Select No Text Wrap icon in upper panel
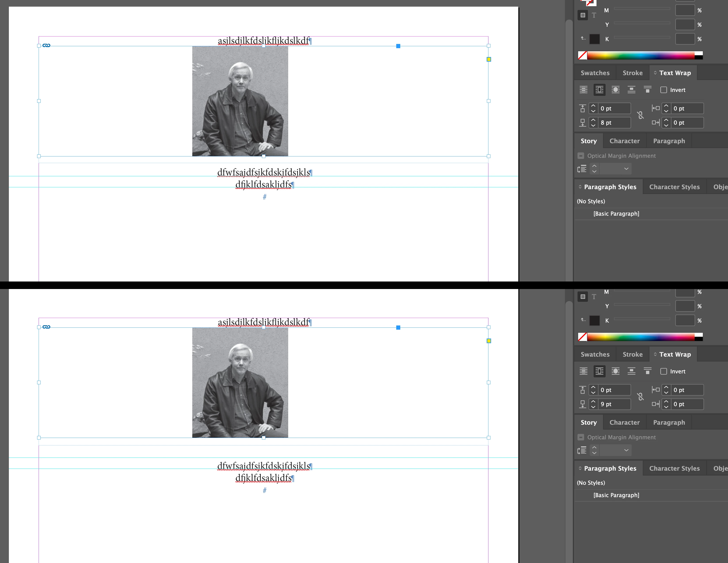This screenshot has width=728, height=563. pyautogui.click(x=583, y=90)
